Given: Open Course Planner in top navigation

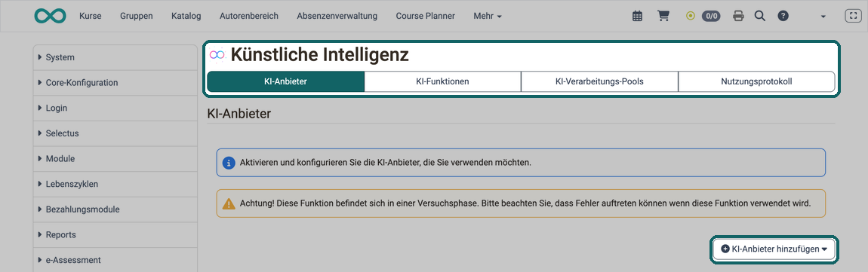Looking at the screenshot, I should [425, 16].
